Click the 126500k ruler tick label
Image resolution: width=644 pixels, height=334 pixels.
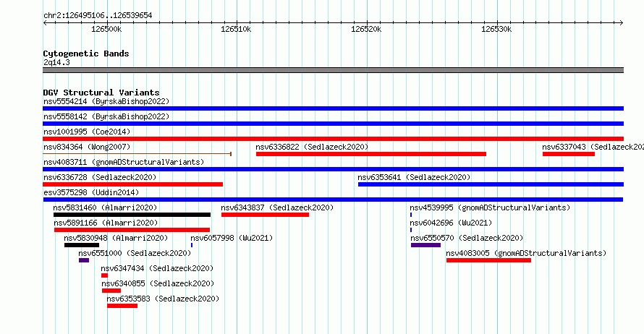pos(106,29)
